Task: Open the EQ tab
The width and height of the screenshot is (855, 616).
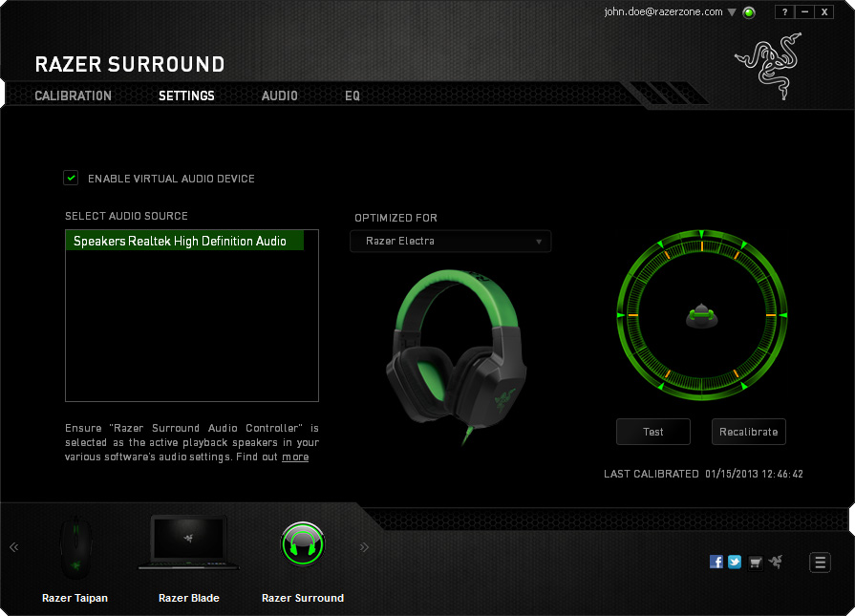Action: click(x=353, y=96)
